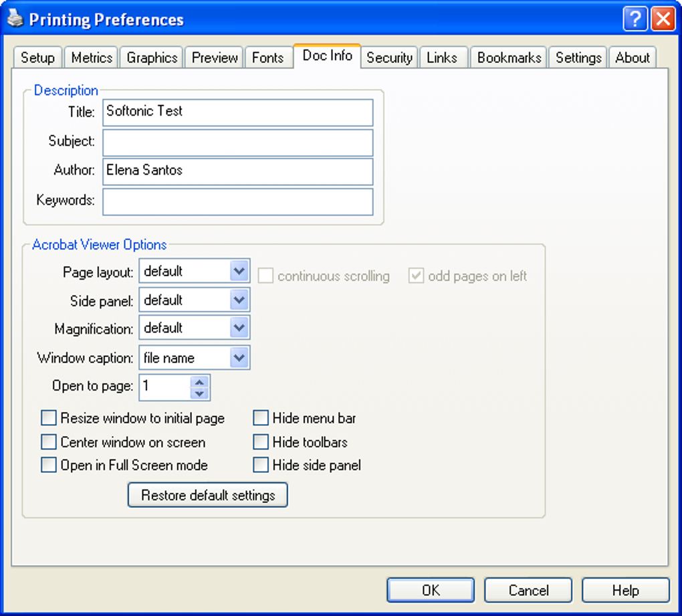Open the Metrics tab
Viewport: 682px width, 616px height.
point(92,58)
